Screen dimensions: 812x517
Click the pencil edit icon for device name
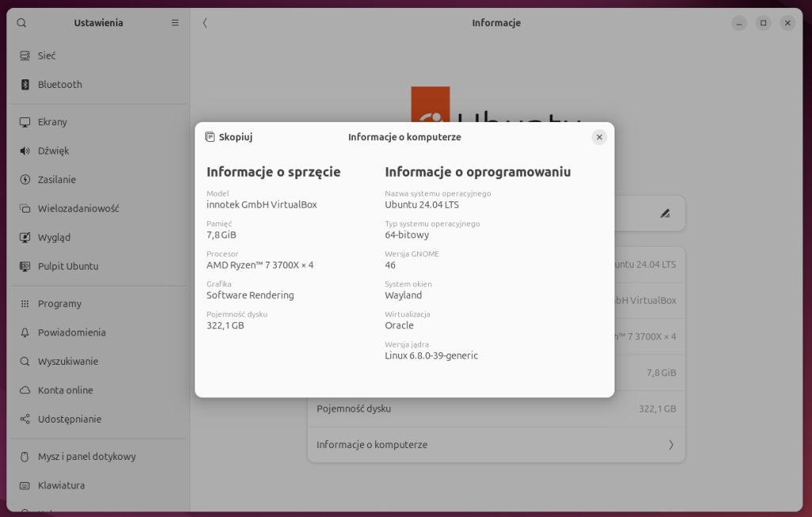tap(665, 213)
